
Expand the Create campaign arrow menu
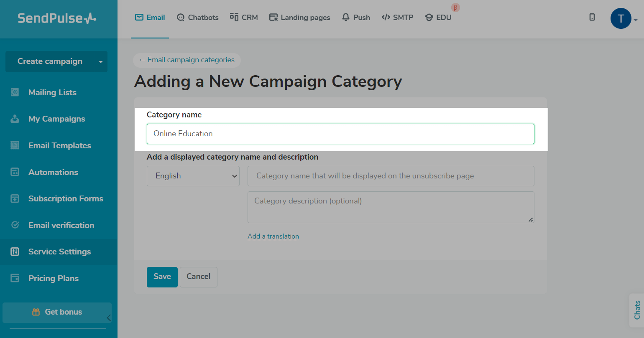pyautogui.click(x=101, y=62)
